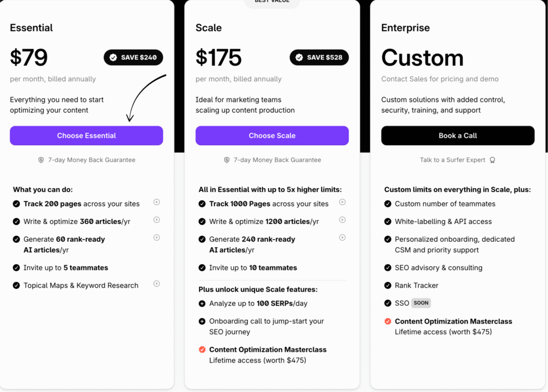Play video for Track 200 pages feature
This screenshot has height=392, width=548.
click(x=157, y=202)
